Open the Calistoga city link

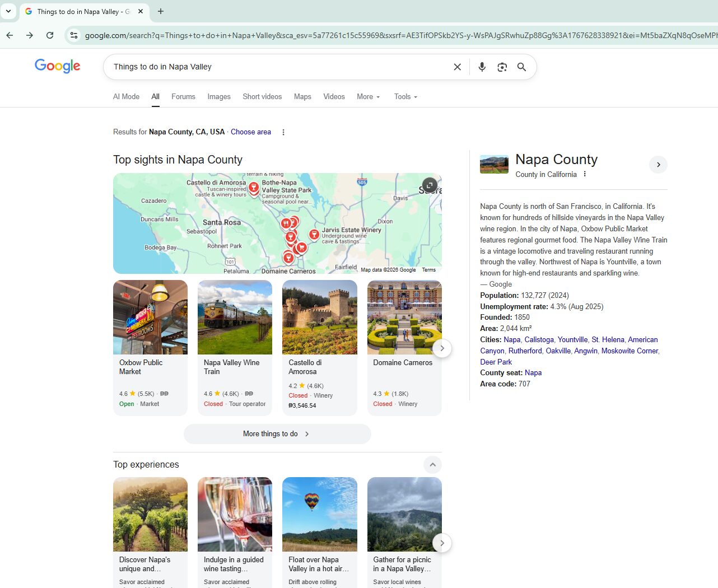539,340
